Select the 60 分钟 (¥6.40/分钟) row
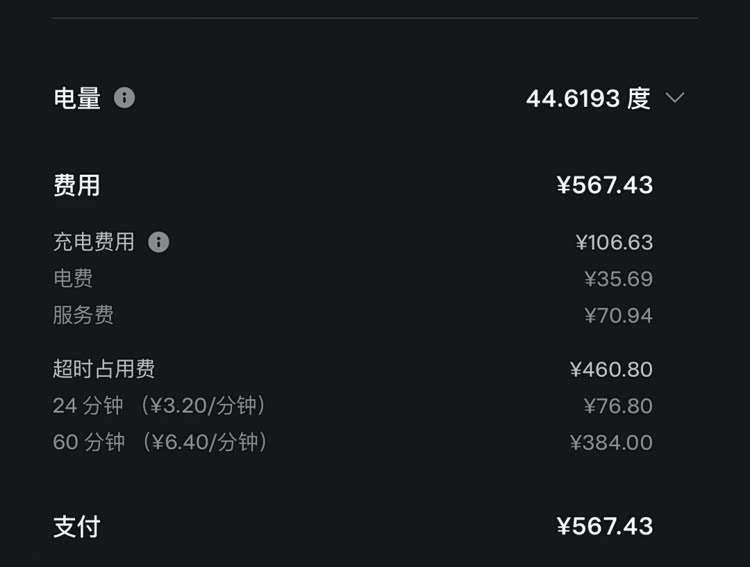Image resolution: width=750 pixels, height=567 pixels. [x=160, y=442]
